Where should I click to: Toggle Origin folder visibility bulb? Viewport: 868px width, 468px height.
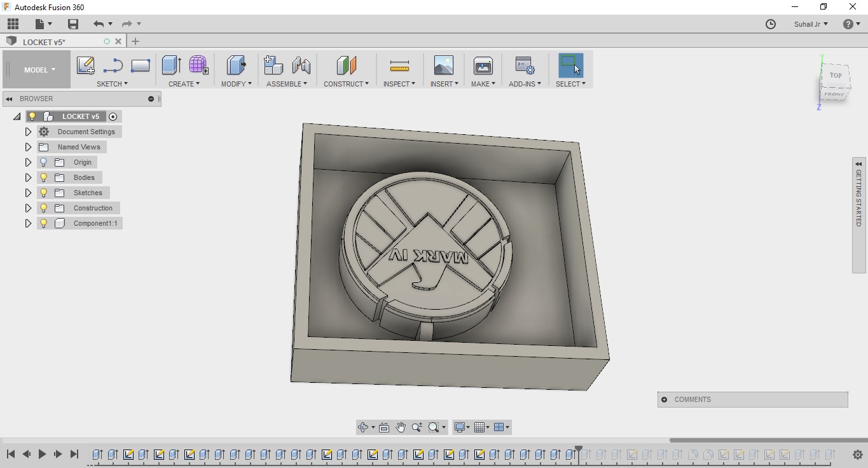pyautogui.click(x=44, y=162)
